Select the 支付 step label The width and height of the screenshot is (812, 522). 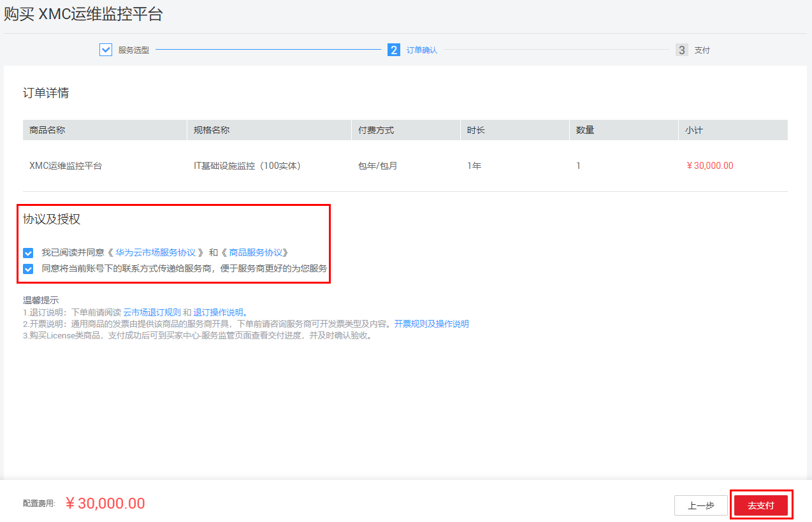click(702, 50)
